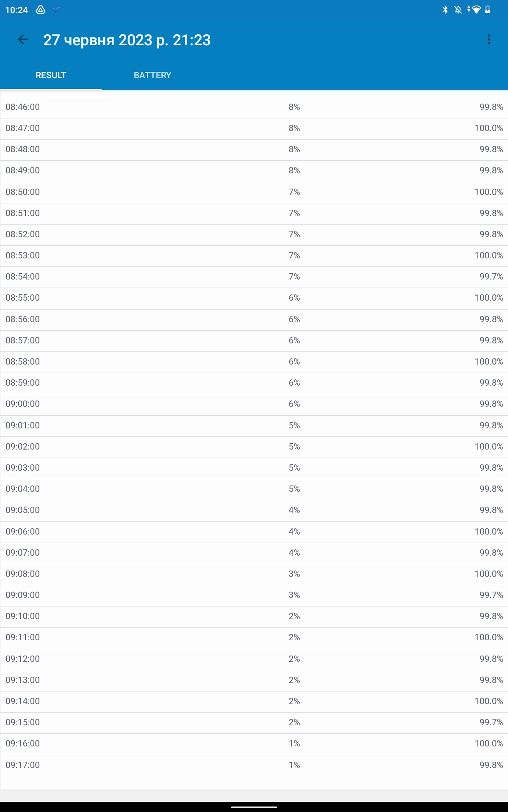508x812 pixels.
Task: Select the 08:46:00 result row
Action: [x=254, y=107]
